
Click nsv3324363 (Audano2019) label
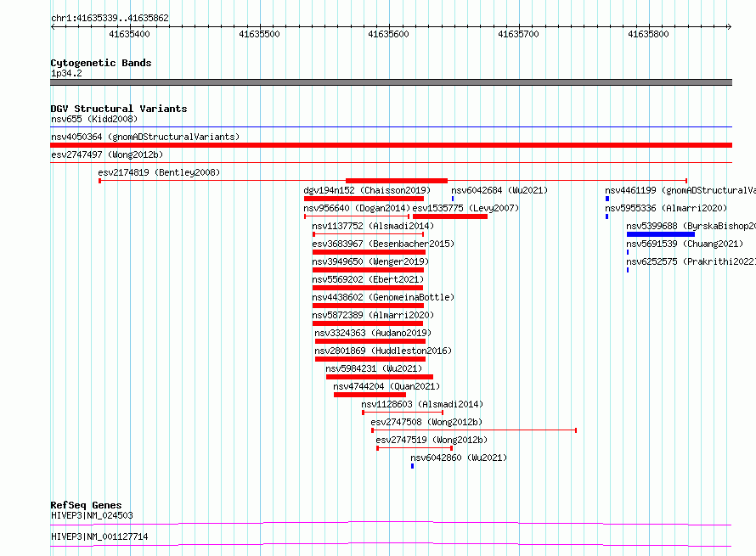click(x=373, y=333)
